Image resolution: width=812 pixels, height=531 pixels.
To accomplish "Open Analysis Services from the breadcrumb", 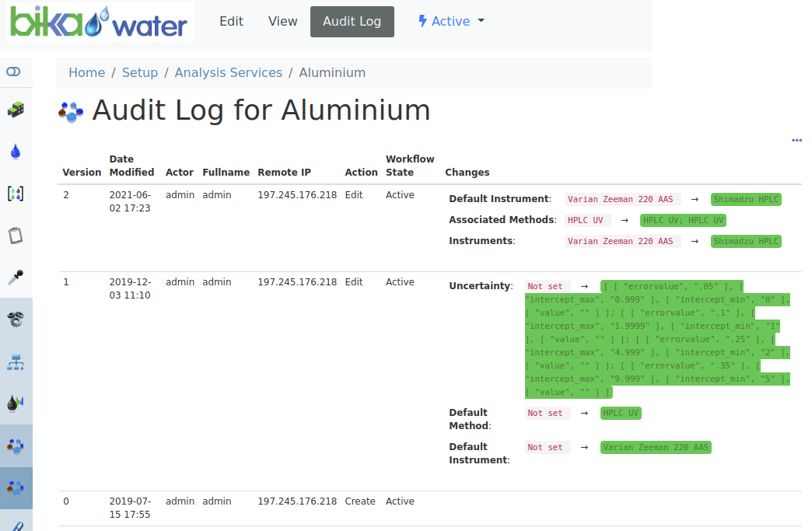I will coord(228,72).
